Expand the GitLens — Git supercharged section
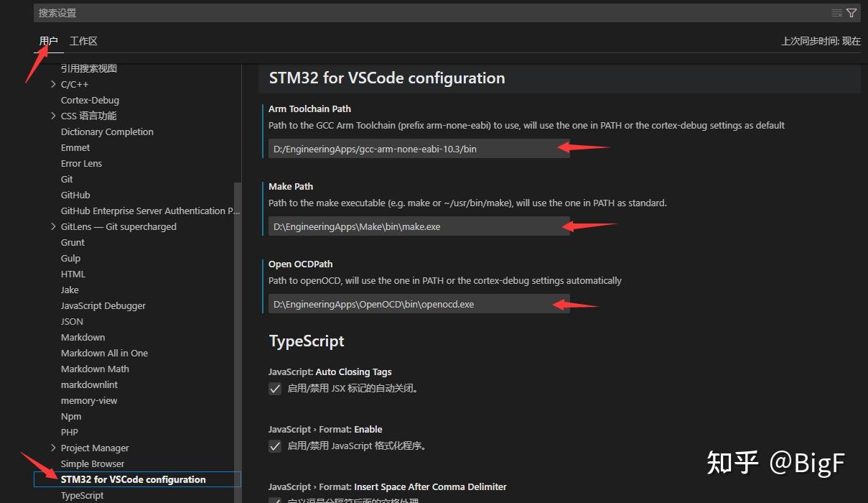 pos(53,226)
